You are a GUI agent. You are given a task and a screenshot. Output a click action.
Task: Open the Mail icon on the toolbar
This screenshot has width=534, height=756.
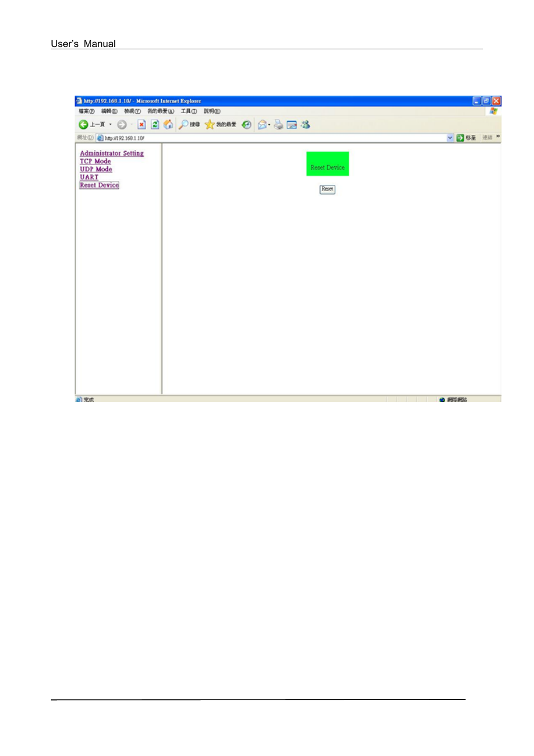pos(263,124)
